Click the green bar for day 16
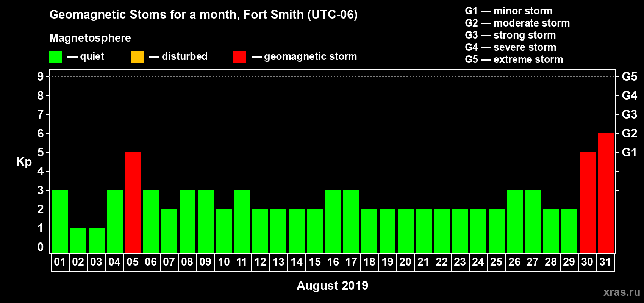Image resolution: width=644 pixels, height=303 pixels. [333, 222]
